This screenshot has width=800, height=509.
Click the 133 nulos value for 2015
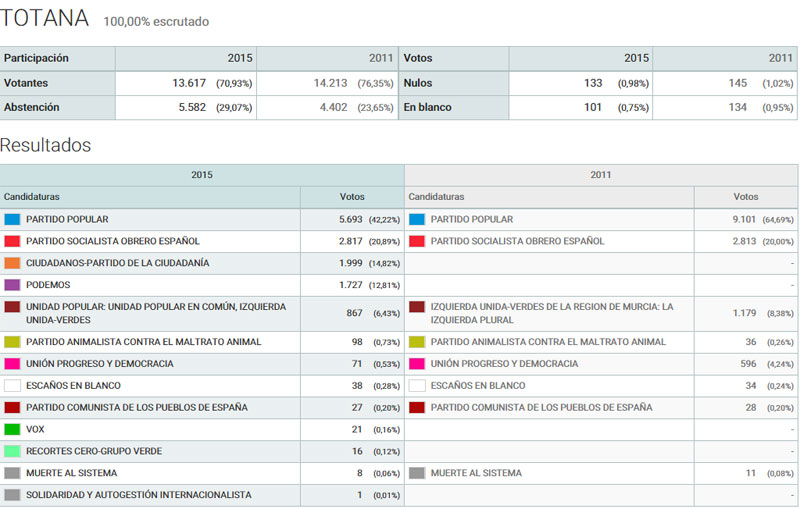pyautogui.click(x=593, y=83)
